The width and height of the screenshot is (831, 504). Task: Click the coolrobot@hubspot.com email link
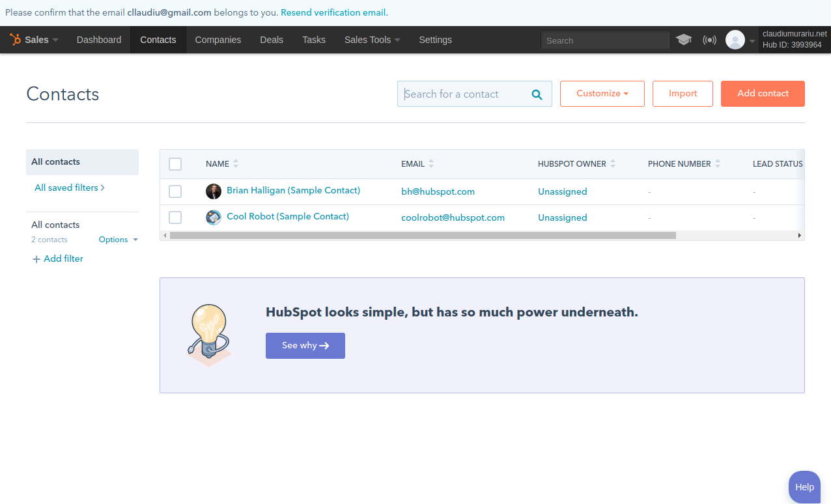point(453,217)
